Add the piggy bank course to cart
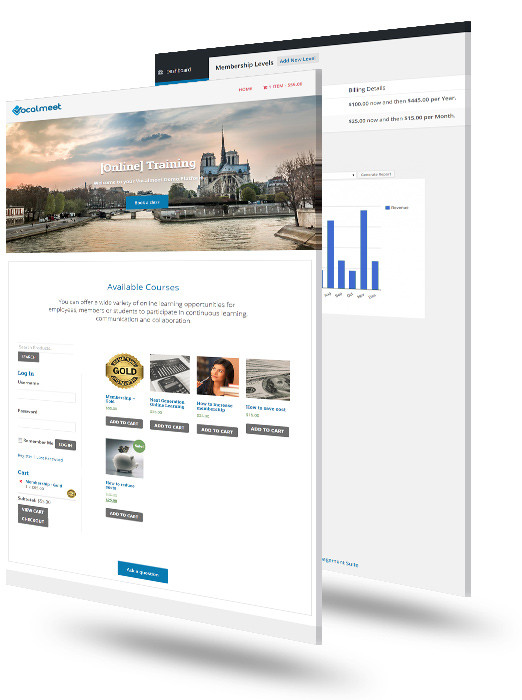Screen dimensions: 522x700 pyautogui.click(x=124, y=515)
